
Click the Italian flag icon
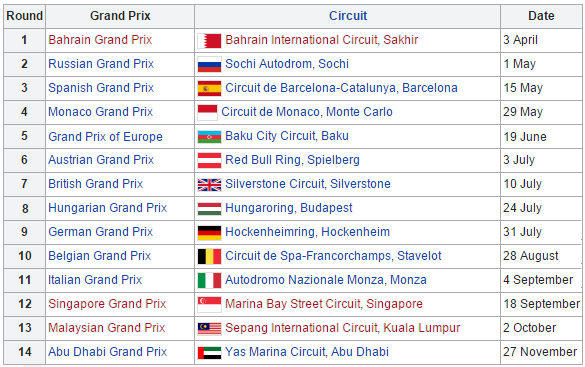click(209, 280)
